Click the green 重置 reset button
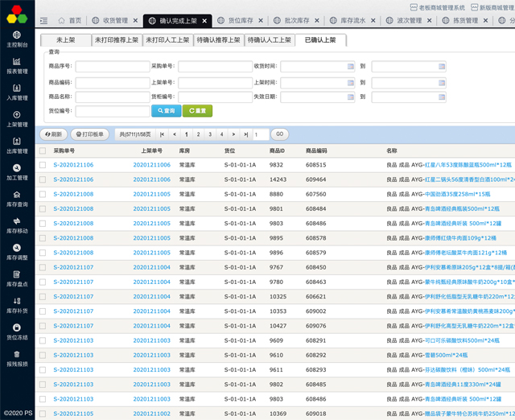Image resolution: width=515 pixels, height=420 pixels. (197, 111)
